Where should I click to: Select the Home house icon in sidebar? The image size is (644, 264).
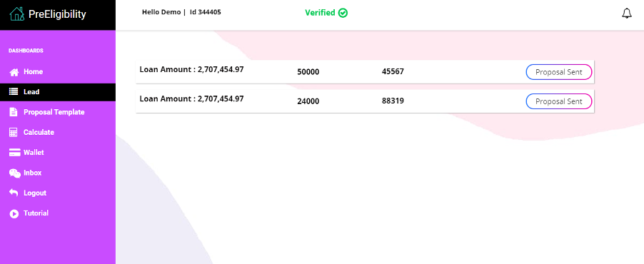pyautogui.click(x=14, y=72)
